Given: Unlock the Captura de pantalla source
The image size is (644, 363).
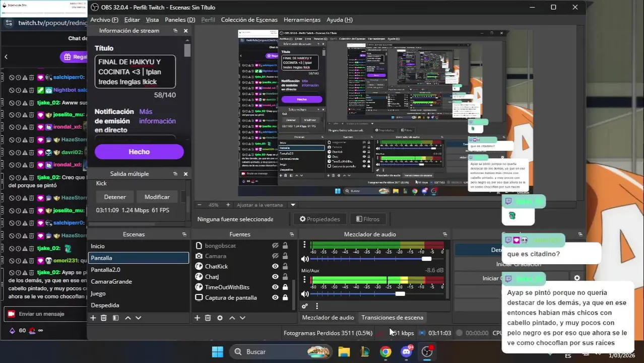Looking at the screenshot, I should (285, 297).
